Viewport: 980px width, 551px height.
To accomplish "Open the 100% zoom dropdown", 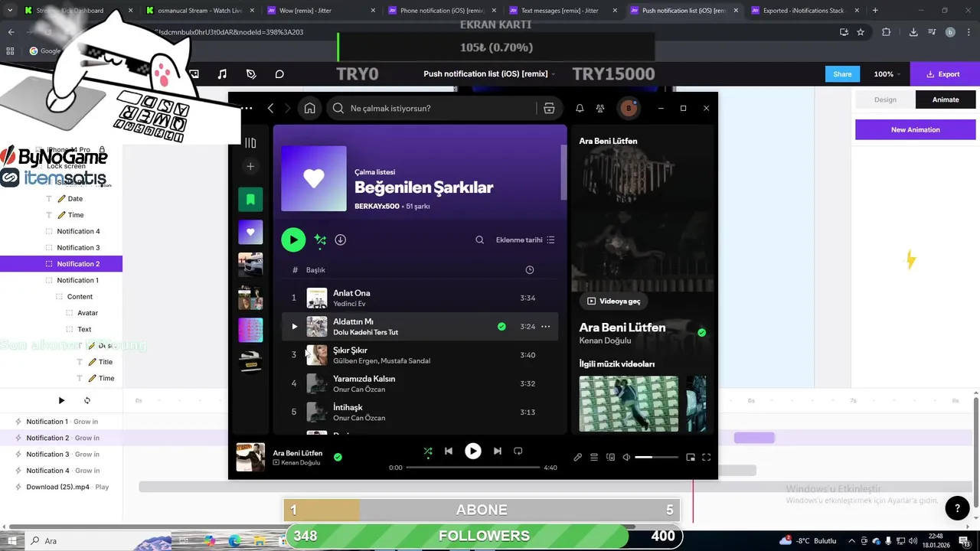I will [887, 74].
